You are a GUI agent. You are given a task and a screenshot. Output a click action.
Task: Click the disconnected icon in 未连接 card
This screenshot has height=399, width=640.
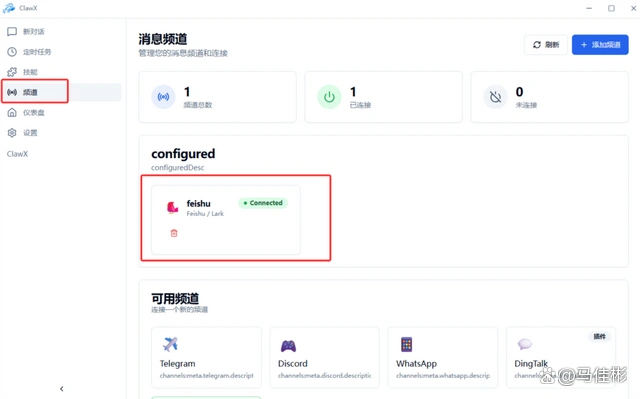(x=496, y=97)
